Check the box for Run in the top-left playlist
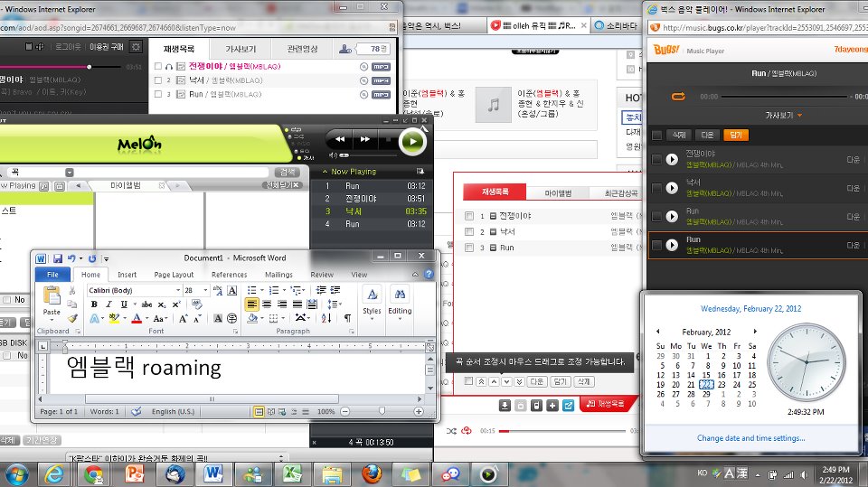The image size is (868, 487). 157,95
